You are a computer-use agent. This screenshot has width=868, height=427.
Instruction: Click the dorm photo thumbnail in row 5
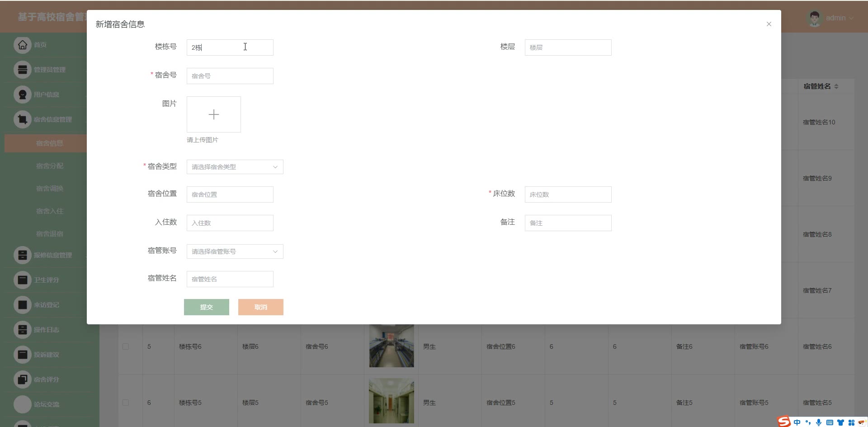pos(392,346)
